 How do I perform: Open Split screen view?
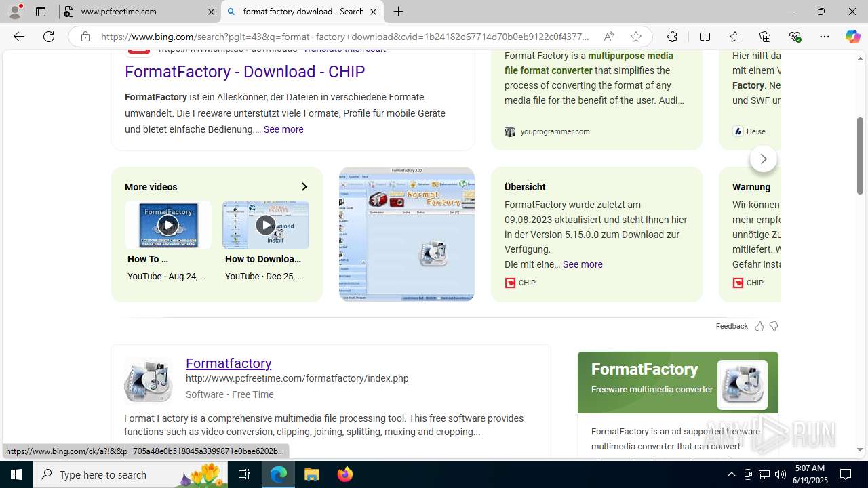705,37
